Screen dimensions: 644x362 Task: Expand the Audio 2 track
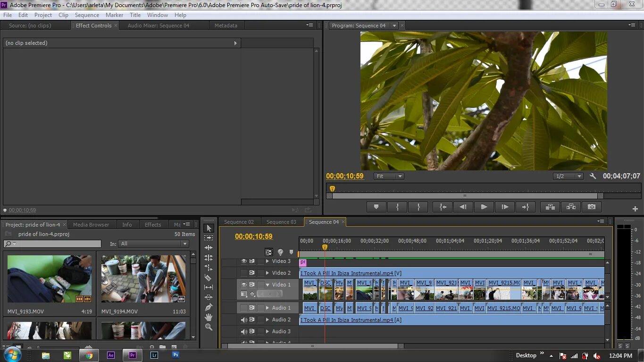[268, 320]
